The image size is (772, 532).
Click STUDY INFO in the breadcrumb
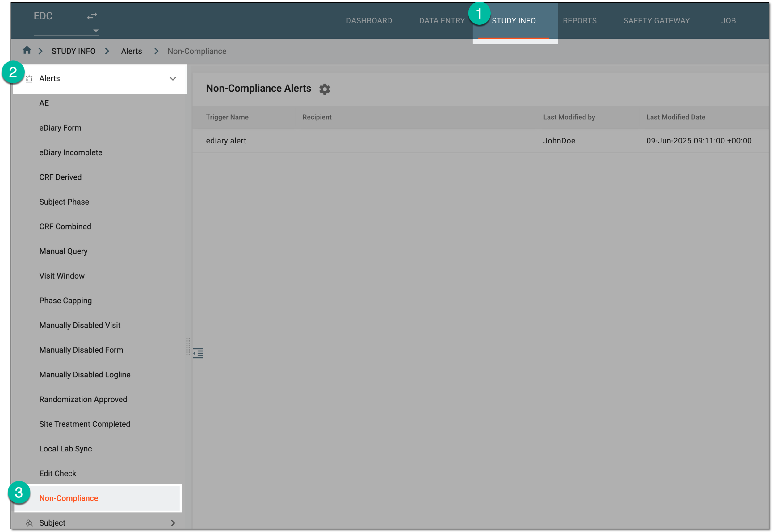(73, 51)
